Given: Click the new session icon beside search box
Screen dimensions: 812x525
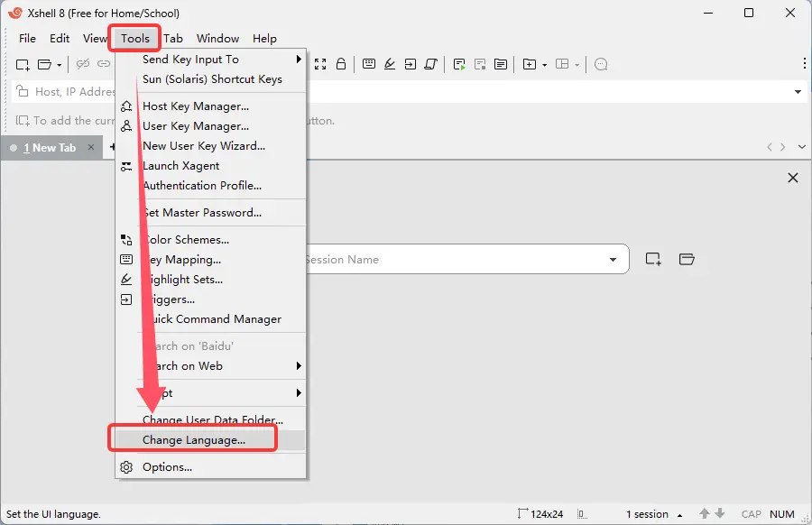Looking at the screenshot, I should [x=653, y=260].
